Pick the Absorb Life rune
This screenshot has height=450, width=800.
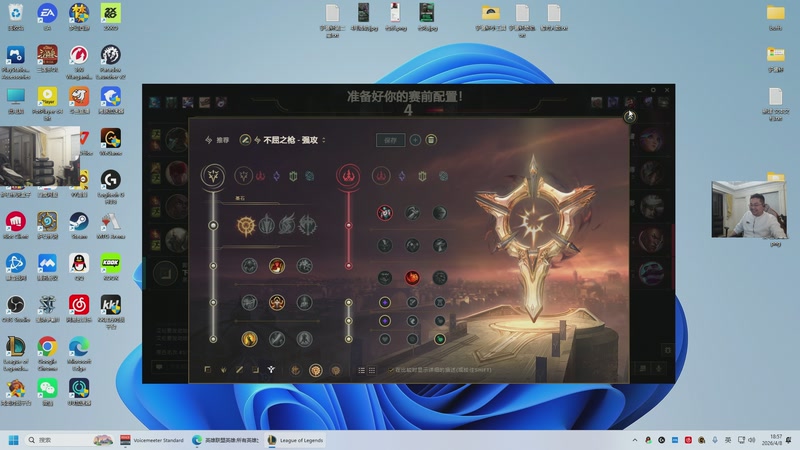pyautogui.click(x=249, y=265)
